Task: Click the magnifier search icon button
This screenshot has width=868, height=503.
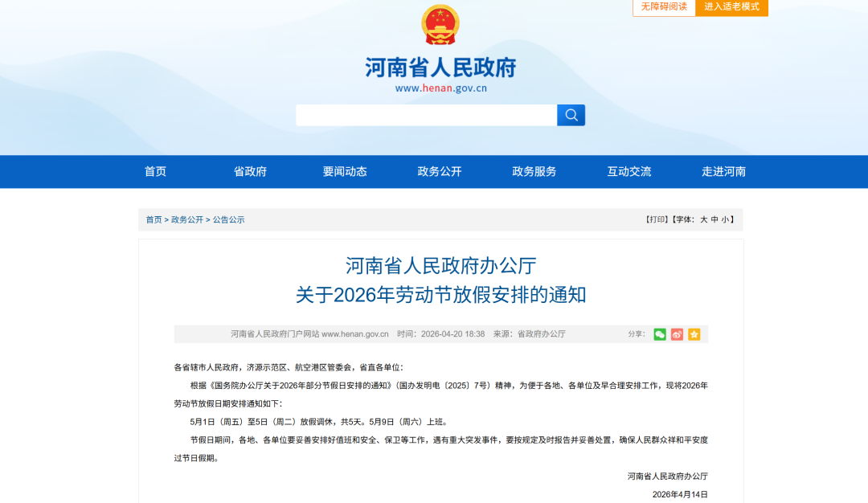Action: [571, 115]
